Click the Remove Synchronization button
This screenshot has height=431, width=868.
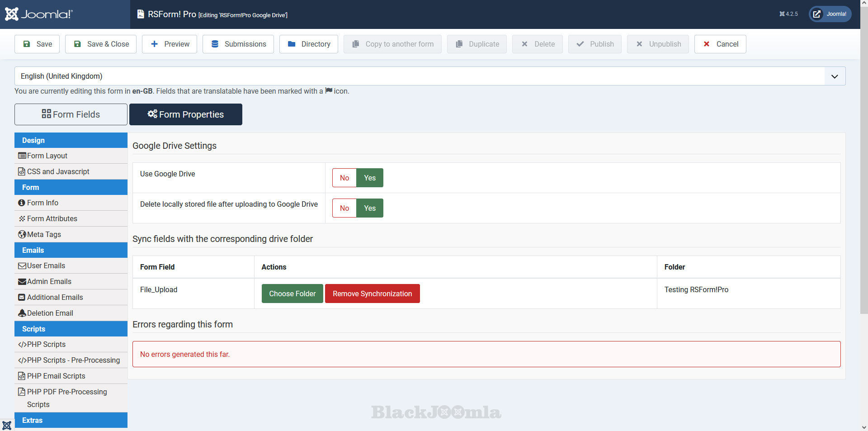372,294
